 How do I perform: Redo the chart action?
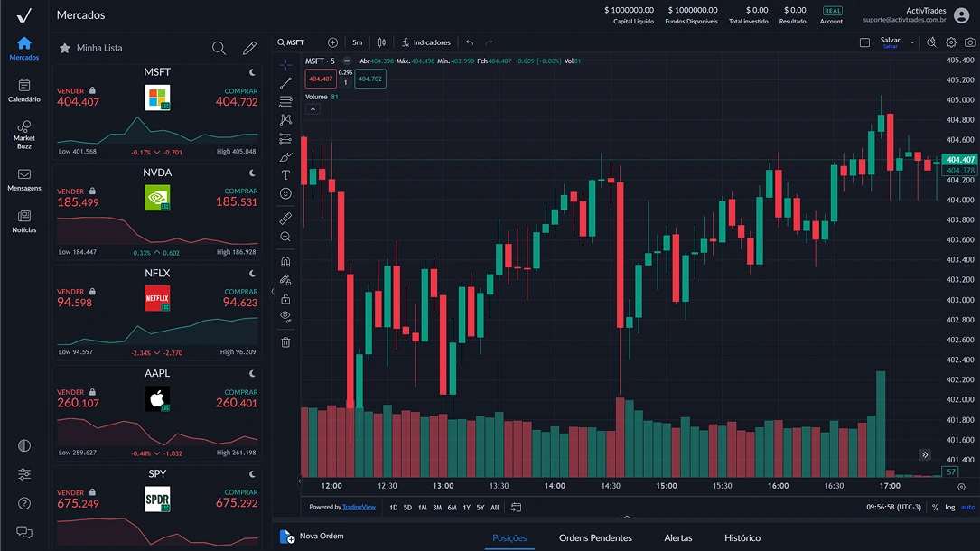click(x=489, y=42)
